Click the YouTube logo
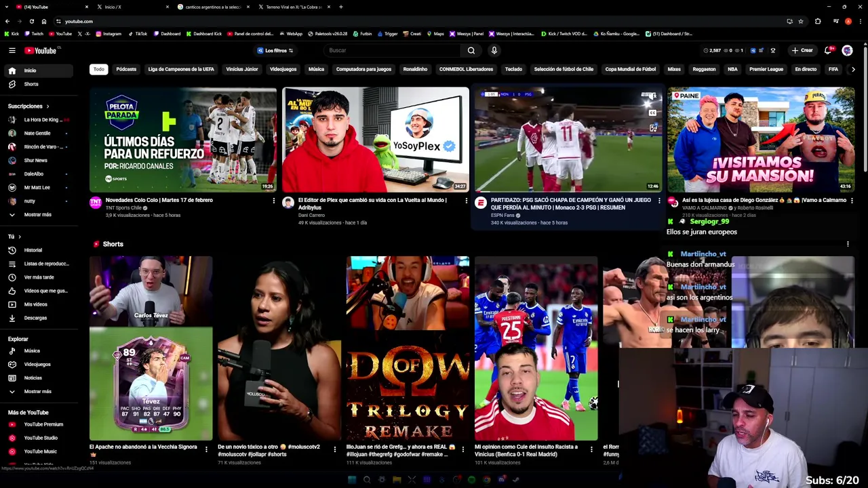Screen dimensions: 868x488 (42, 50)
